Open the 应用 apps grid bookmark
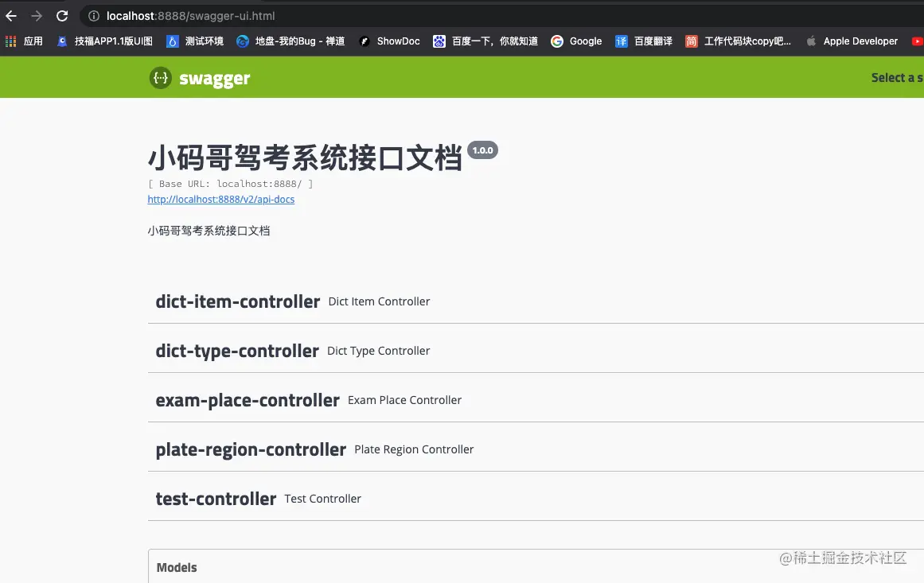This screenshot has width=924, height=583. [x=24, y=41]
